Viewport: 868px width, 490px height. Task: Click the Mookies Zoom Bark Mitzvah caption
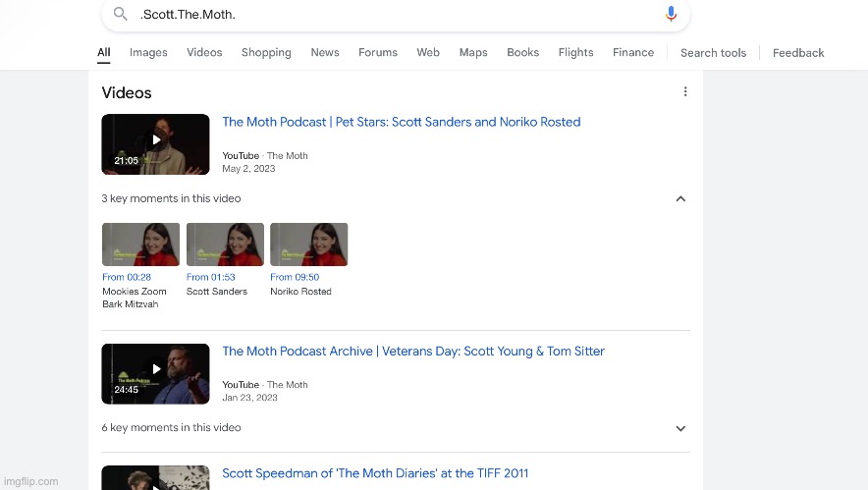(x=135, y=298)
